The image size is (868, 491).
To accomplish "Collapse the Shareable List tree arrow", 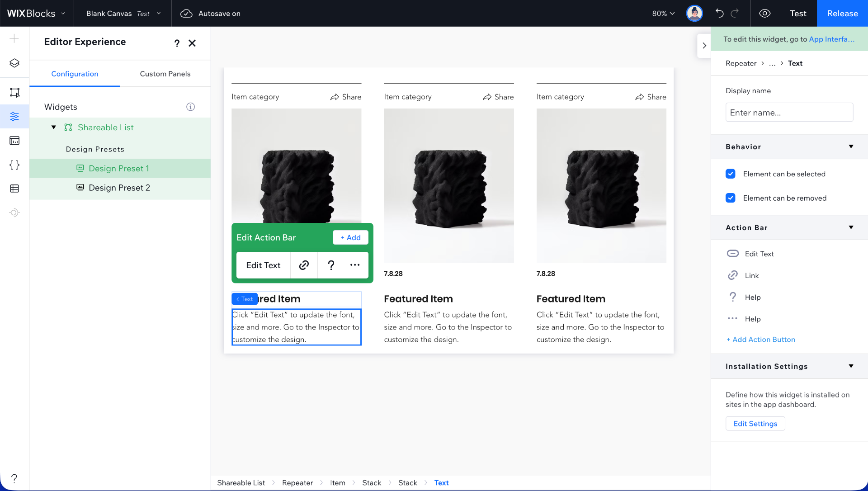I will [54, 127].
